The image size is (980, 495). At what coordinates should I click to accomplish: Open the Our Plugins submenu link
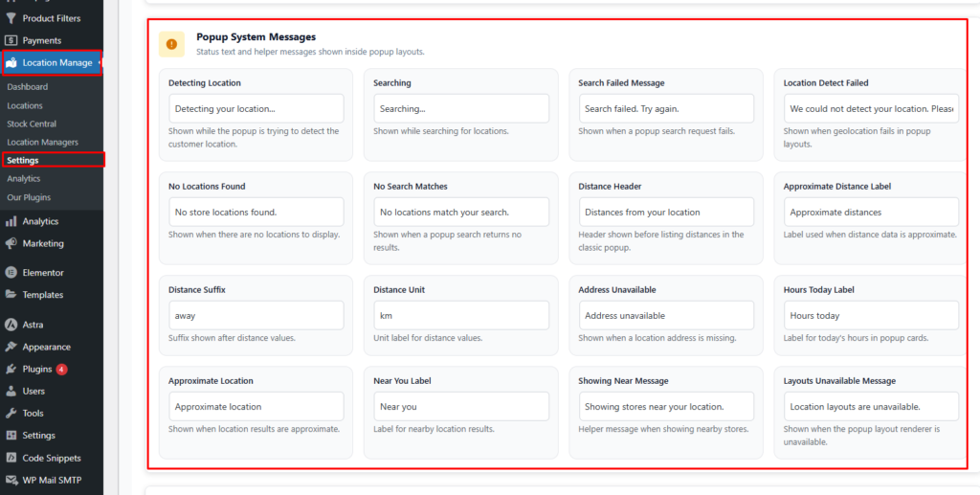pos(28,197)
